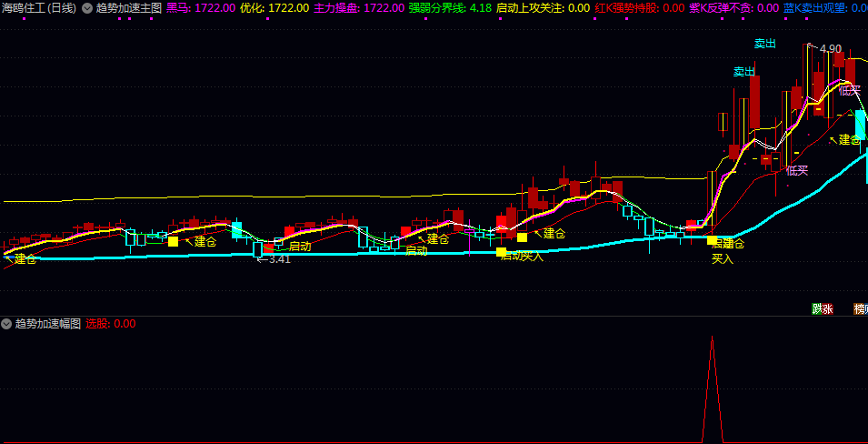Open the orange 榜 icon
Screen dimensions: 868x444
(860, 308)
